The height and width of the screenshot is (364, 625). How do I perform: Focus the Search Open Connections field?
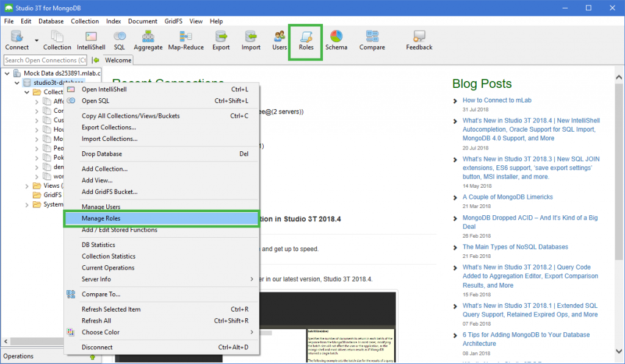tap(45, 60)
